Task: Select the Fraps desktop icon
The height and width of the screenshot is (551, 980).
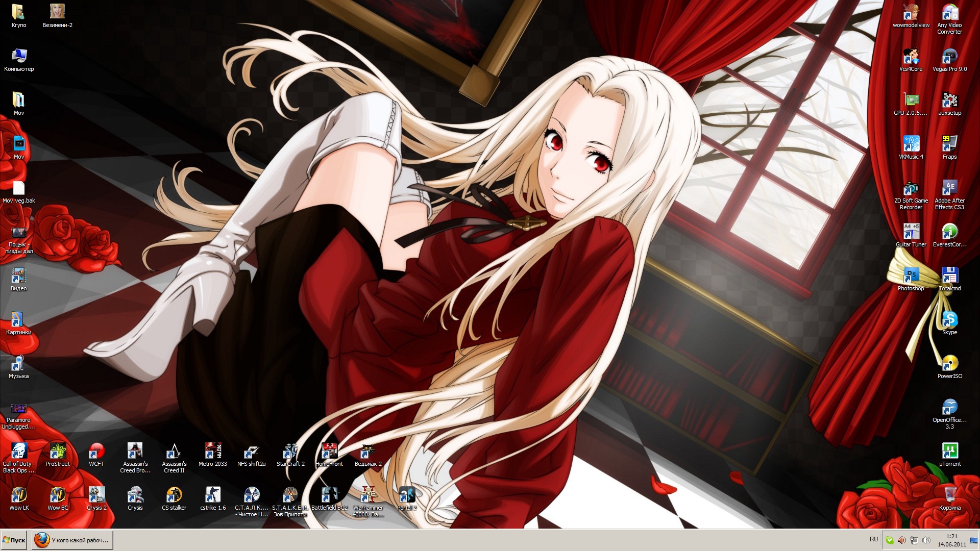Action: (x=949, y=144)
